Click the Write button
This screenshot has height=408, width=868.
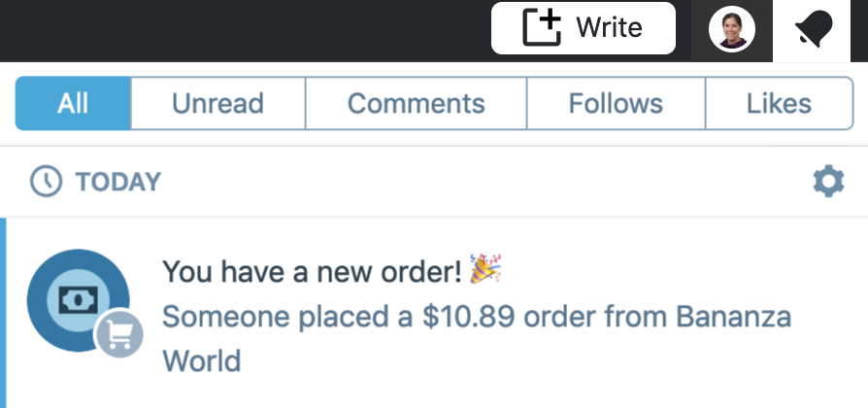tap(583, 27)
